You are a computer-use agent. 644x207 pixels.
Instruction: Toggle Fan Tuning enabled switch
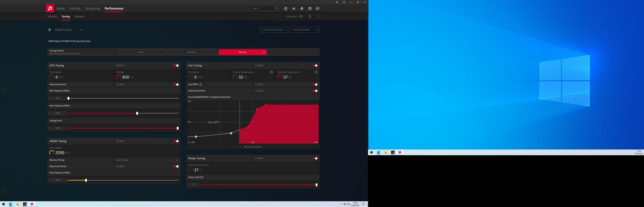pos(315,66)
